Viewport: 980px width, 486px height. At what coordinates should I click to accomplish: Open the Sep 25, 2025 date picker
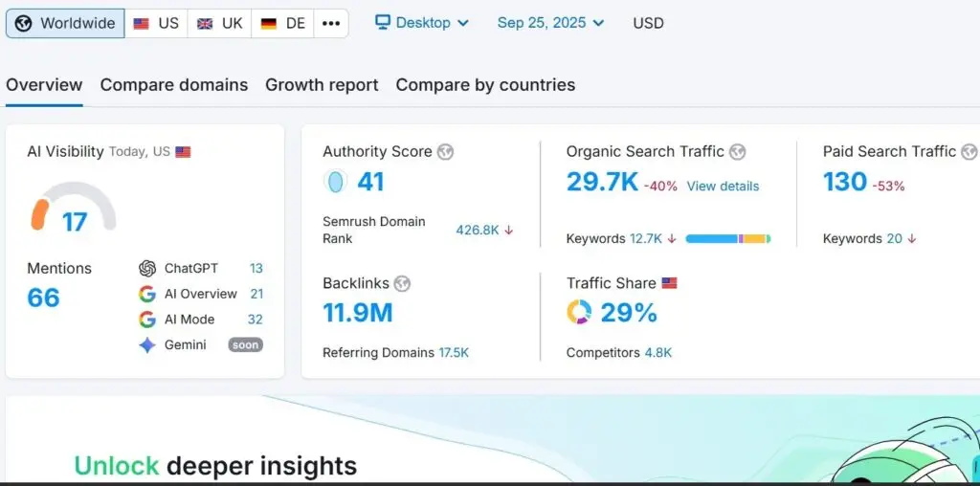coord(551,23)
